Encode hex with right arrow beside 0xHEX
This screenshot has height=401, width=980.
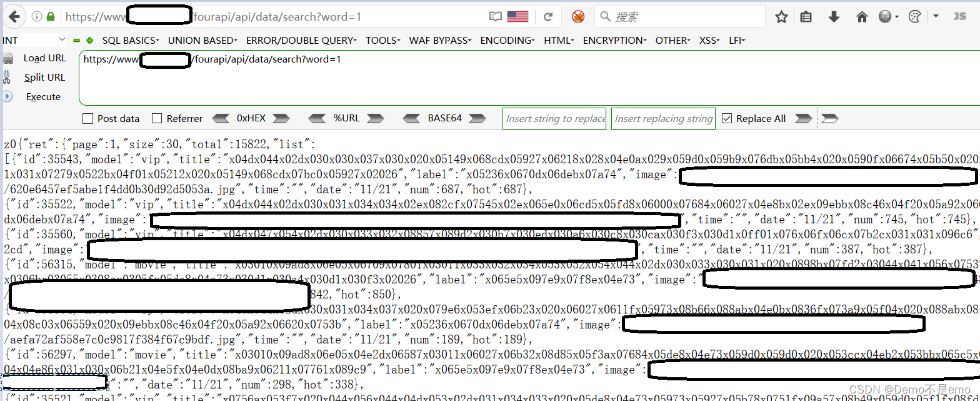[281, 118]
